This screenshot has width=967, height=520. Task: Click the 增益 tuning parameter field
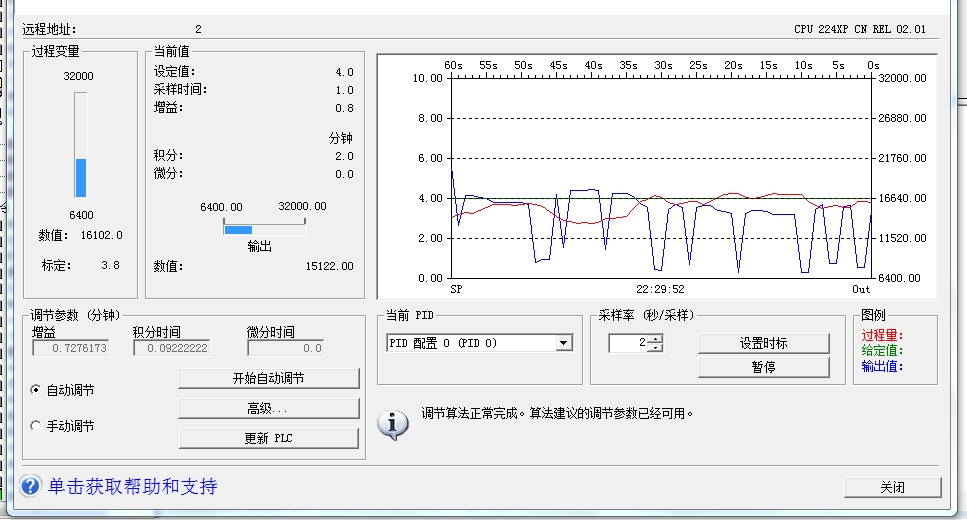point(71,348)
